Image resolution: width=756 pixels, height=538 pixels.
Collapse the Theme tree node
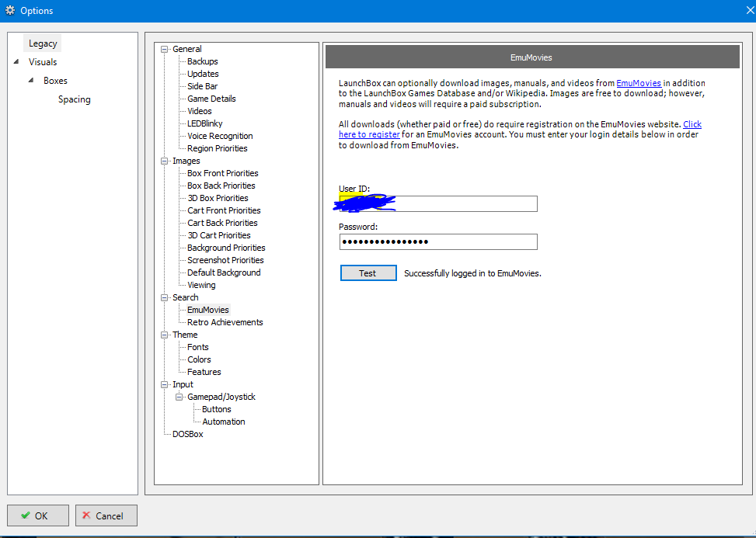point(165,335)
